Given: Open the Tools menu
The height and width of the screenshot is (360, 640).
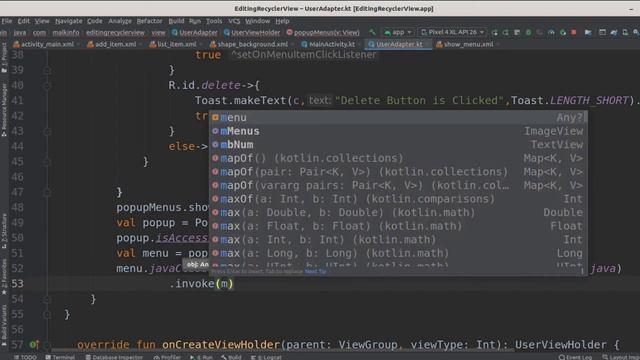Looking at the screenshot, I should [214, 21].
